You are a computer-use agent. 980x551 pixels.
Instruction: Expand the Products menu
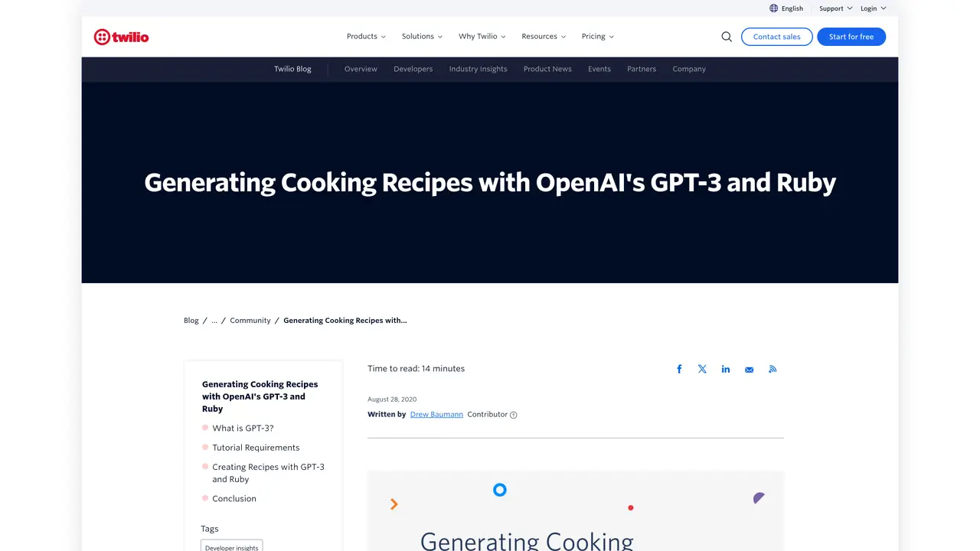tap(366, 37)
